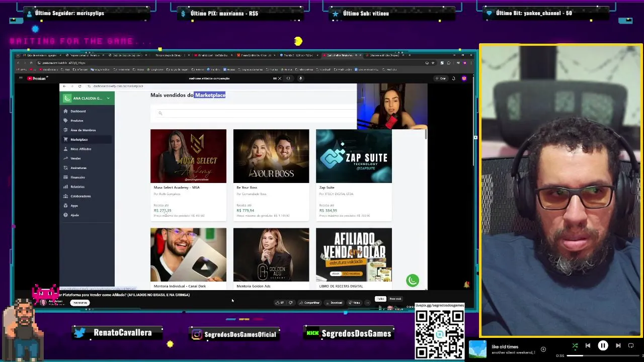
Task: Click the YouTube search magnifier button
Action: (288, 78)
